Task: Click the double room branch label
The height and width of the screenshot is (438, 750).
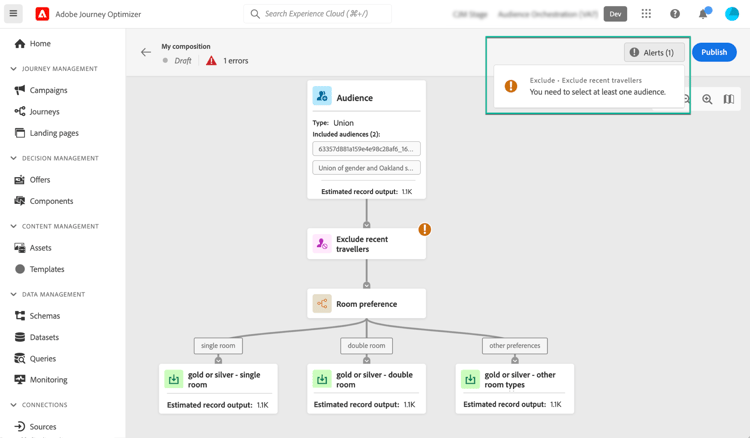Action: click(x=366, y=346)
